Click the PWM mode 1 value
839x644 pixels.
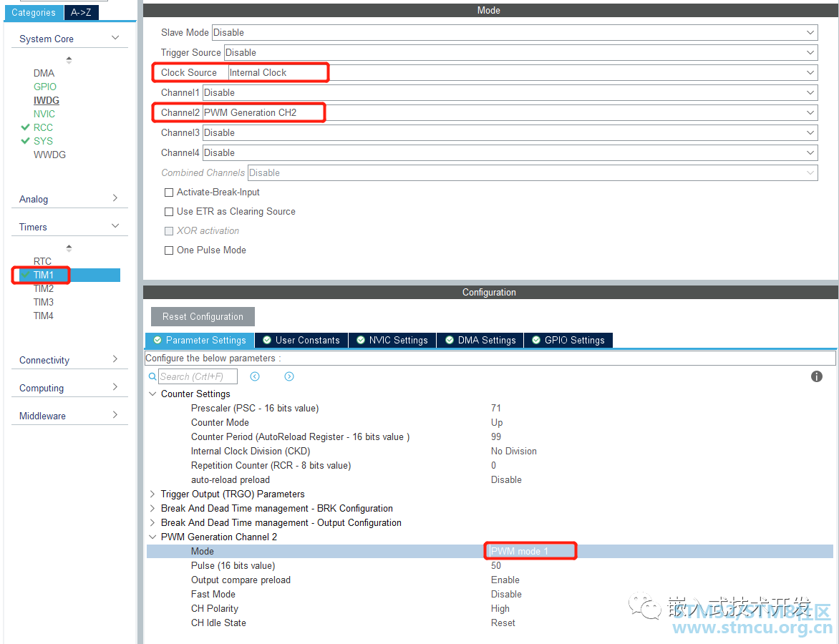[520, 551]
